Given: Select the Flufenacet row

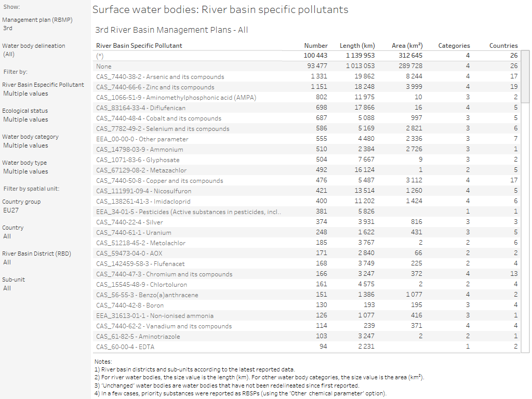Looking at the screenshot, I should pos(307,263).
